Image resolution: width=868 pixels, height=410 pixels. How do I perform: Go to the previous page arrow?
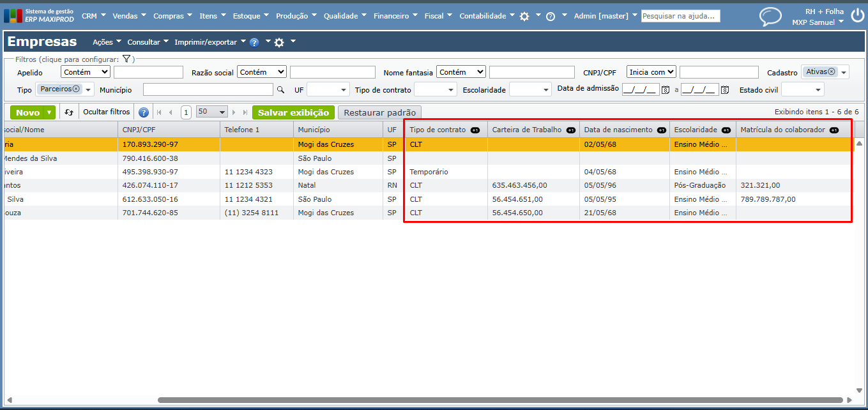coord(171,112)
